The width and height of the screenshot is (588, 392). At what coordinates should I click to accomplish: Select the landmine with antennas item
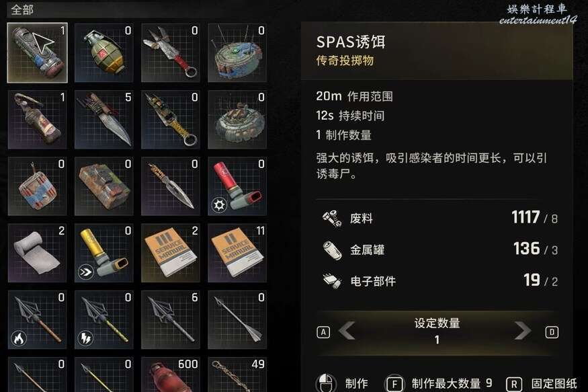(237, 53)
